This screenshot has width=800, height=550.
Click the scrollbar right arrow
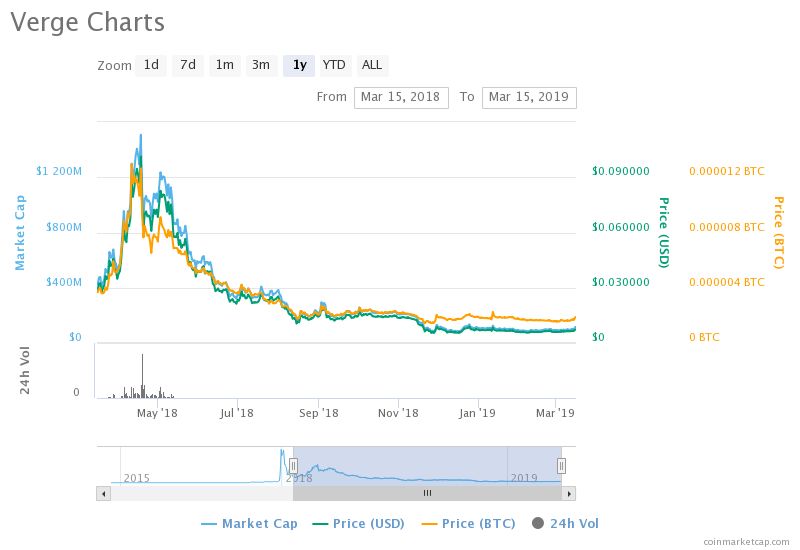(569, 493)
